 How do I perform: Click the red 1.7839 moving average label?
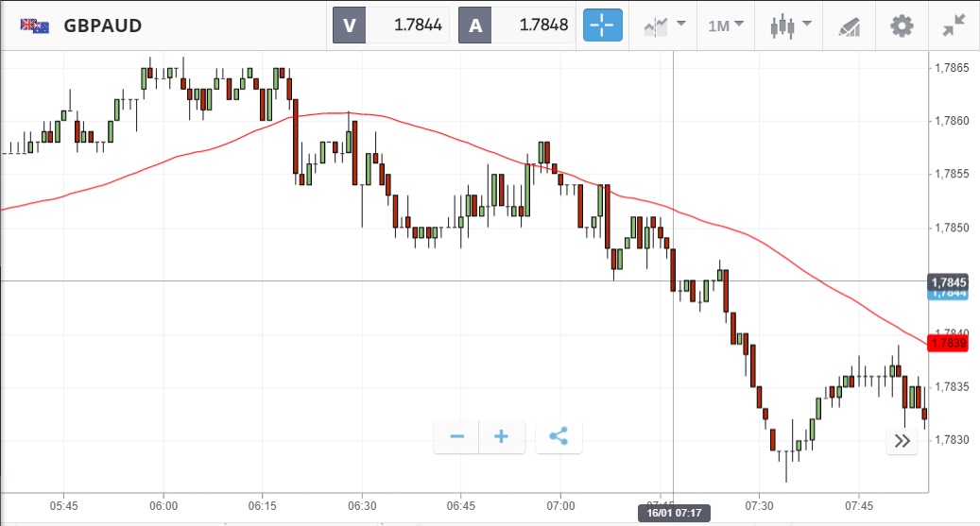pyautogui.click(x=947, y=344)
